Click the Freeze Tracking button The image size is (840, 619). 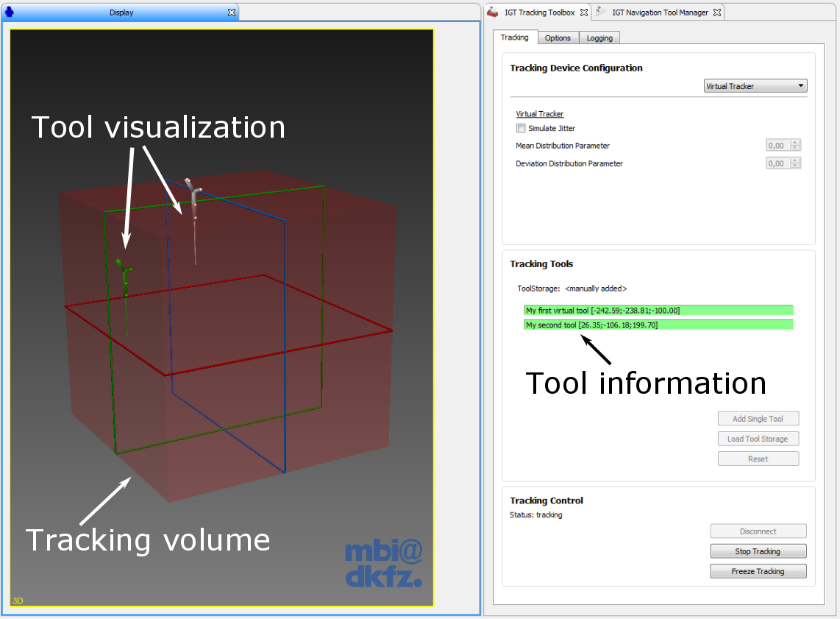click(x=758, y=571)
